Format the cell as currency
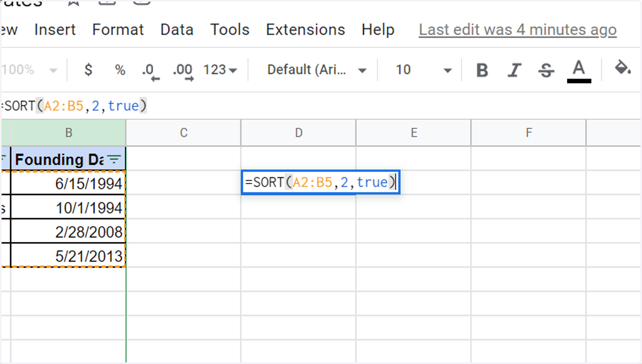 click(88, 70)
